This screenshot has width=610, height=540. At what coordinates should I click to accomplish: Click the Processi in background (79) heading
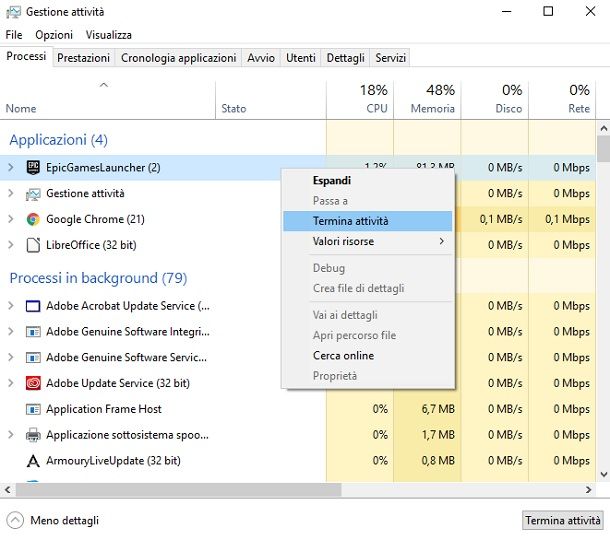[x=98, y=278]
